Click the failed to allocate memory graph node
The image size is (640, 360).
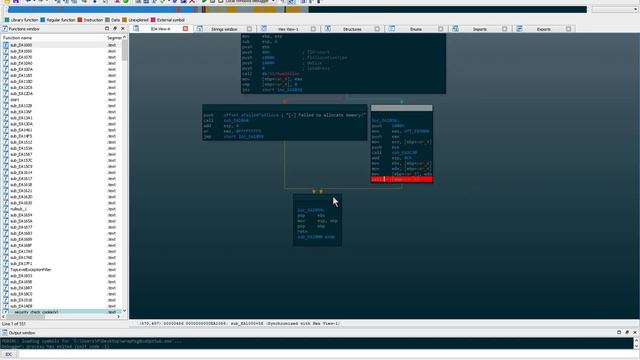(284, 122)
